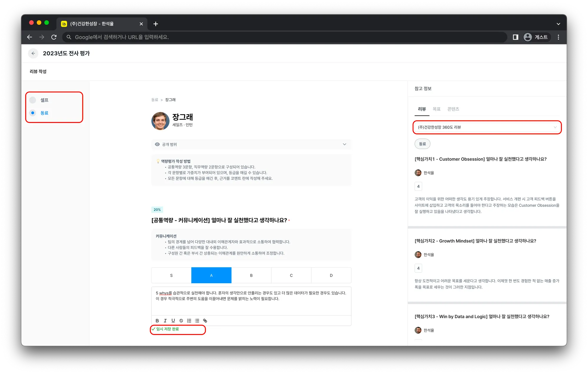The width and height of the screenshot is (588, 374).
Task: Choose grade A for 커뮤니케이션
Action: (211, 275)
